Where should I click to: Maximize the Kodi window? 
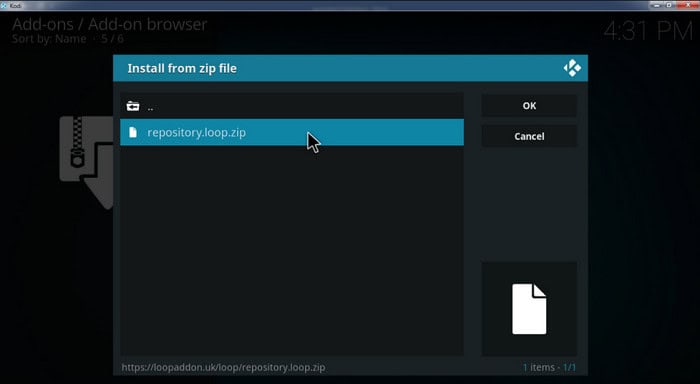pyautogui.click(x=669, y=5)
